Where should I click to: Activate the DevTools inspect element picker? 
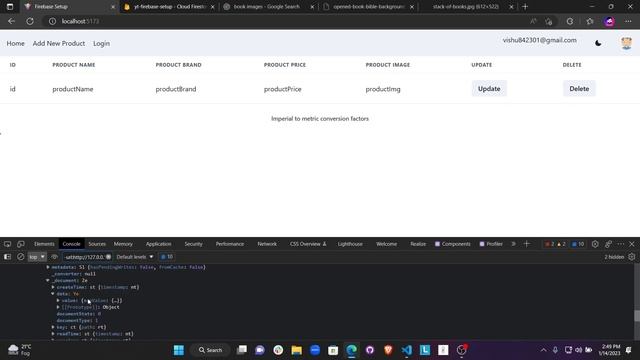pyautogui.click(x=7, y=244)
